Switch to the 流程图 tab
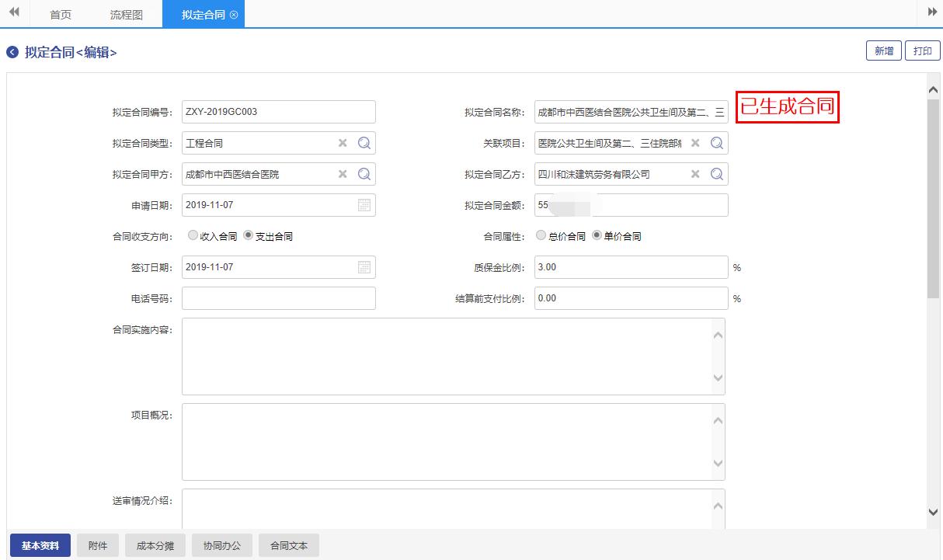This screenshot has width=943, height=560. pos(126,15)
